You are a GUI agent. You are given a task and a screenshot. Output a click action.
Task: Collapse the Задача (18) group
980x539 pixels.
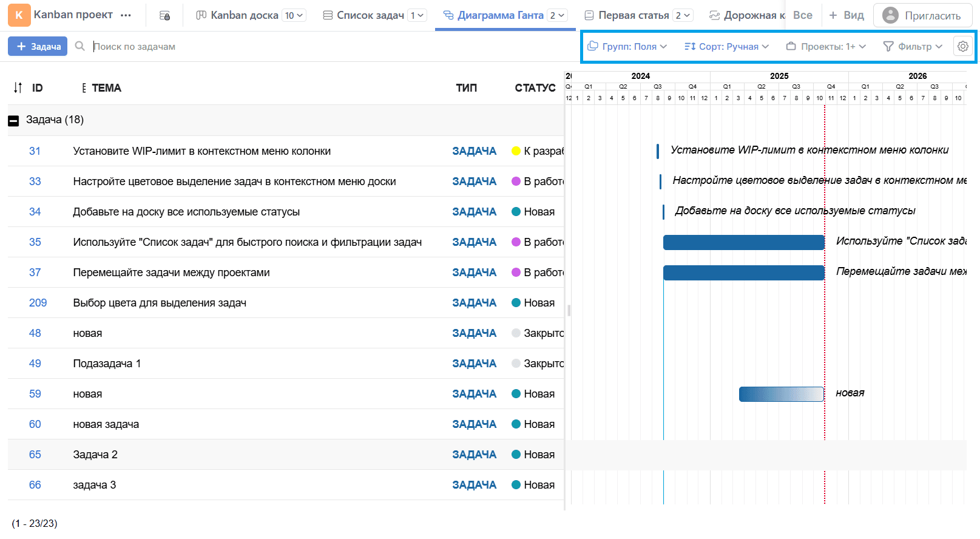pyautogui.click(x=13, y=121)
